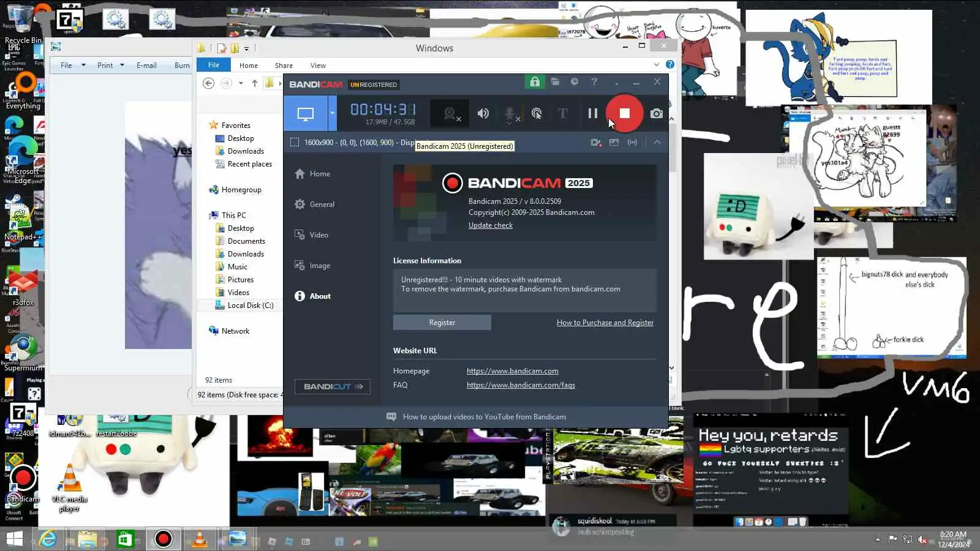The image size is (980, 551).
Task: Select the About tab in Bandicam
Action: click(x=312, y=296)
